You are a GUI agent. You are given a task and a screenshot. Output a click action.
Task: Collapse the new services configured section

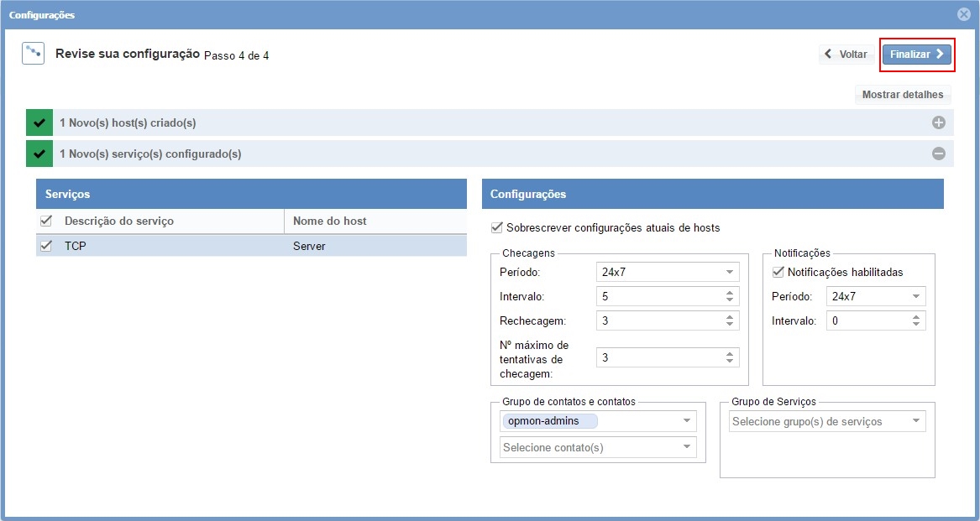point(938,154)
